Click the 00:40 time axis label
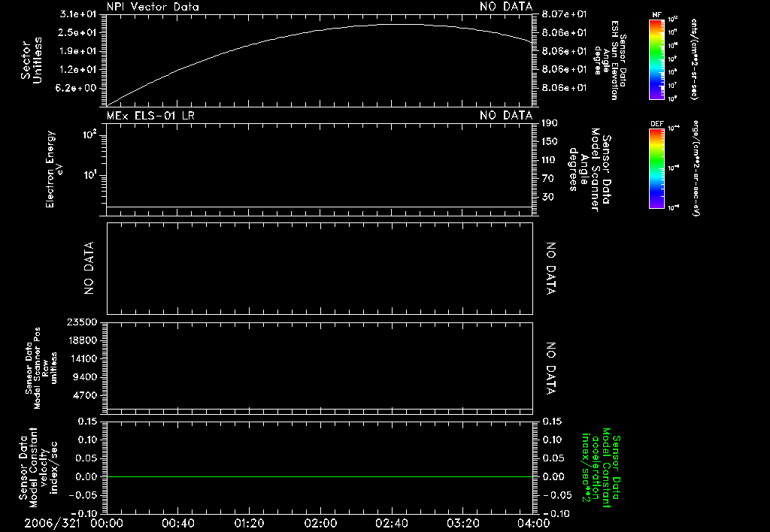Image resolution: width=770 pixels, height=532 pixels. [x=177, y=523]
